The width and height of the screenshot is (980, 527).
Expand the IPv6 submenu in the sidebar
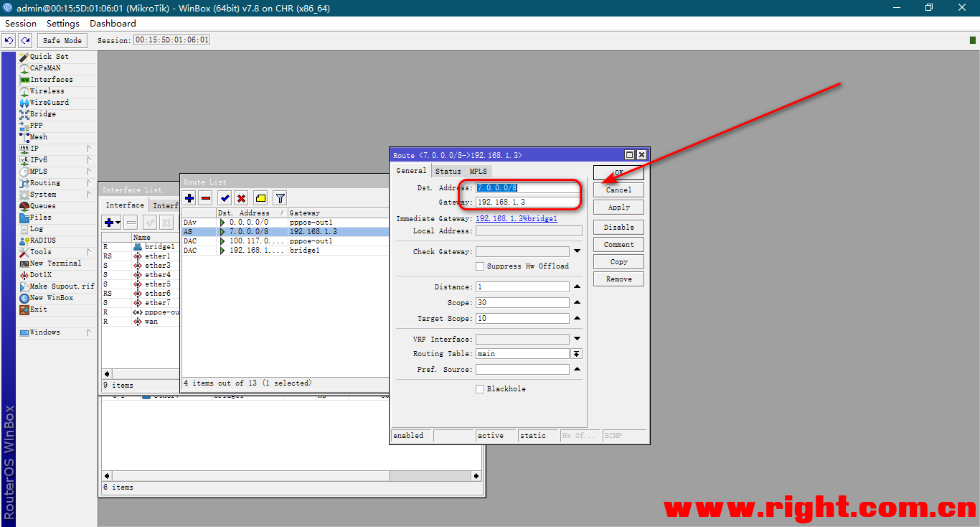[x=89, y=160]
